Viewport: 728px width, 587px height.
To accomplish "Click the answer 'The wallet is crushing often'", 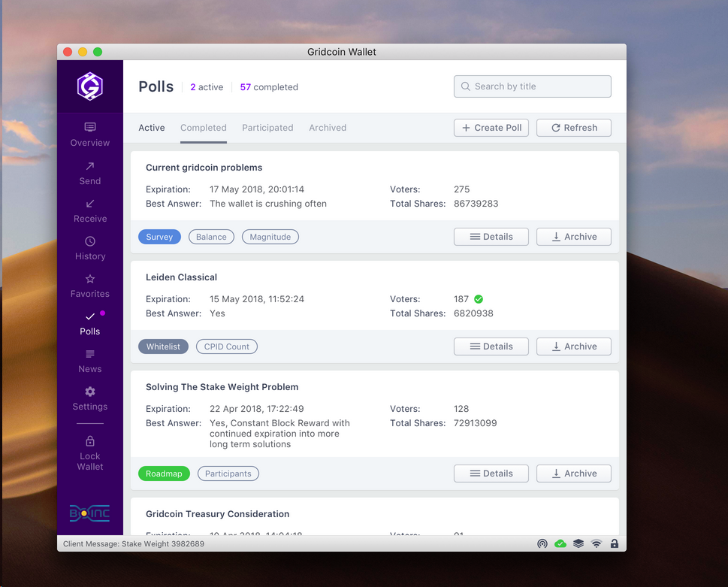I will point(268,204).
